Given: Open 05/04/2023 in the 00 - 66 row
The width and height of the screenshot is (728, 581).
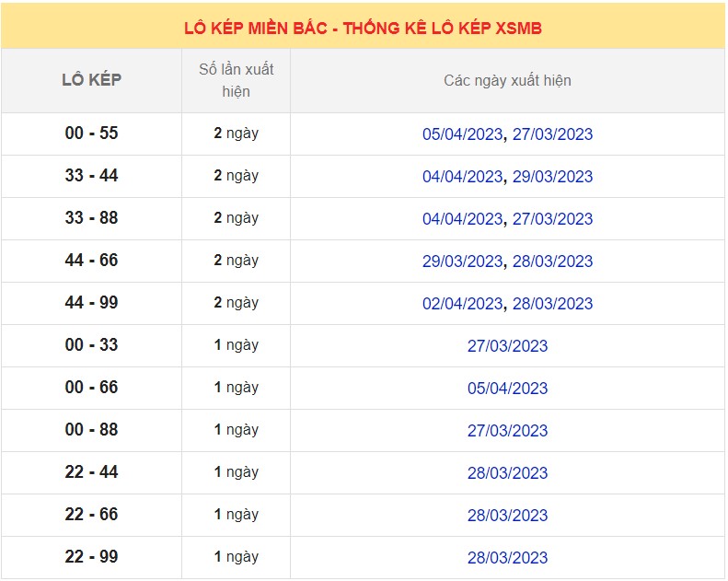Looking at the screenshot, I should 507,389.
